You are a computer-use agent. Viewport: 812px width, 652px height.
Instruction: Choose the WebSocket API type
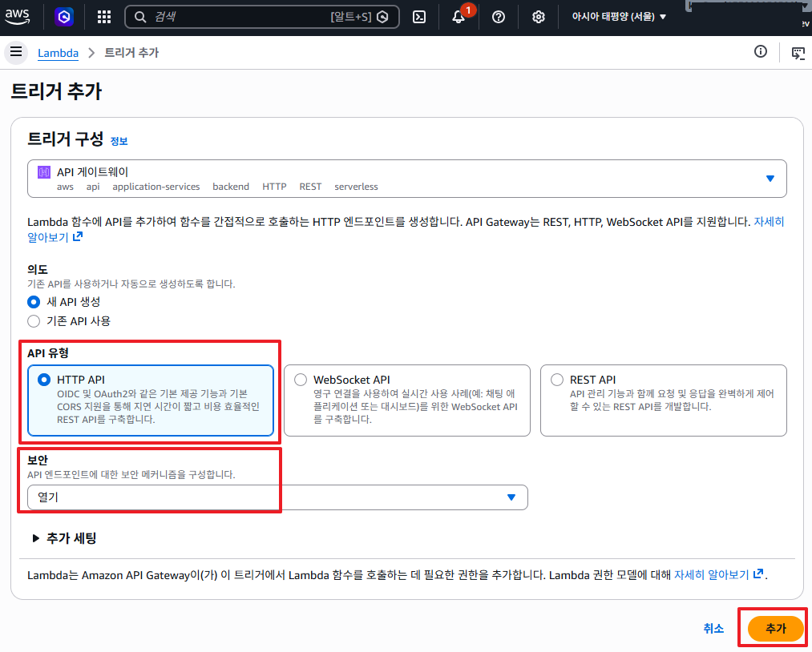407,400
